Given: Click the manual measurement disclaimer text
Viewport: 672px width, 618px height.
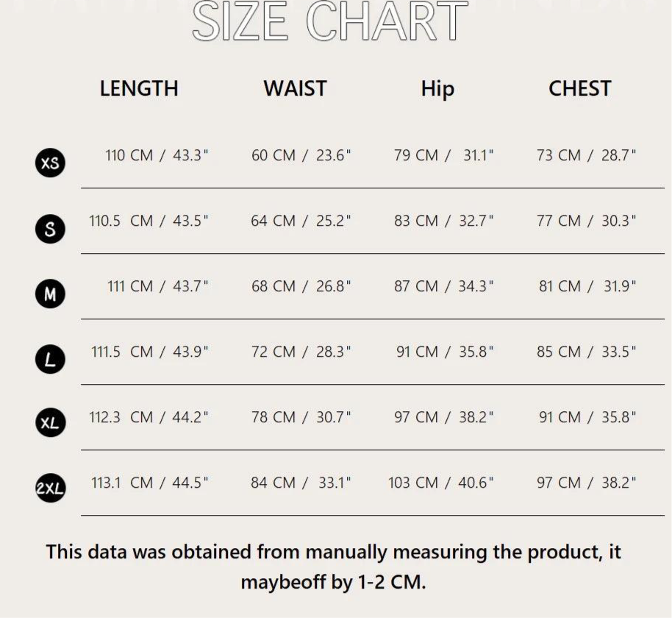Looking at the screenshot, I should coord(334,567).
